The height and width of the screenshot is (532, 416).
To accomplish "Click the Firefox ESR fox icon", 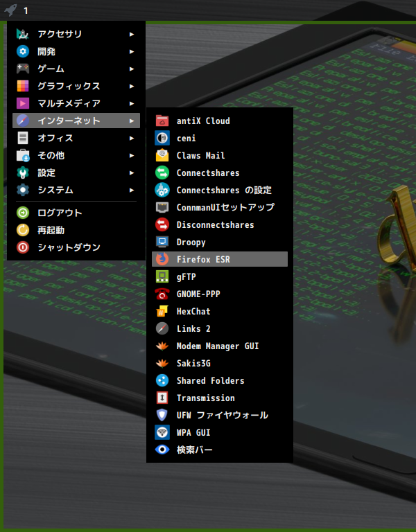I will pyautogui.click(x=162, y=259).
